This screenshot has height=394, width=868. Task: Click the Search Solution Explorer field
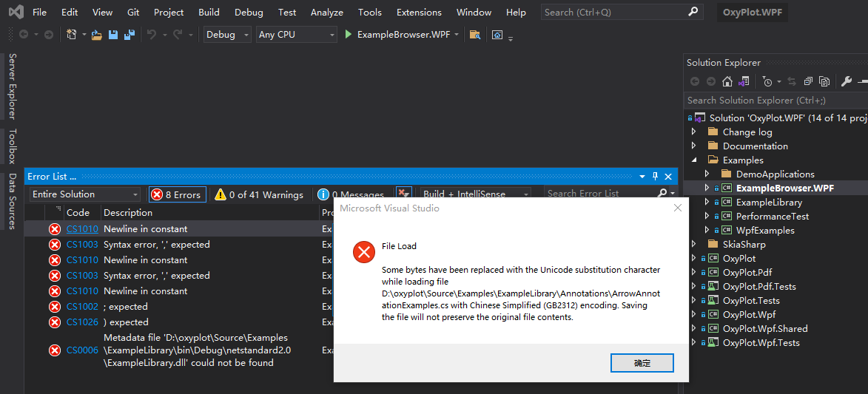776,100
